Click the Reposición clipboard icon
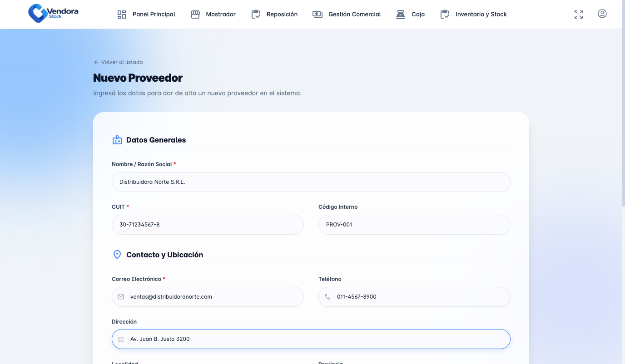This screenshot has height=364, width=625. coord(256,15)
